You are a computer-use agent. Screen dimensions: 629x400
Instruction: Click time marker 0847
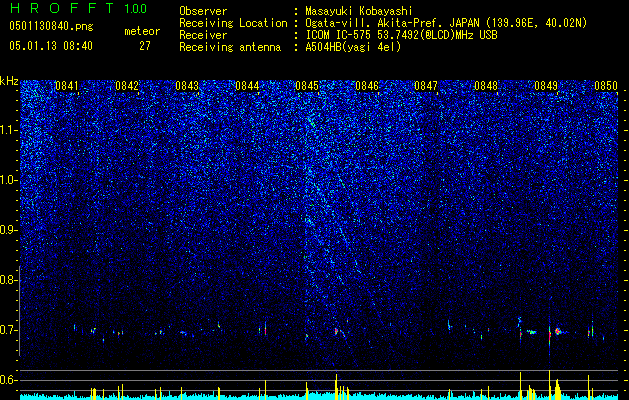[x=426, y=86]
